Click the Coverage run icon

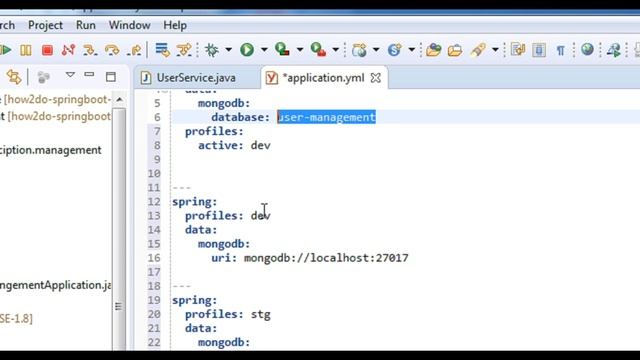tap(282, 50)
